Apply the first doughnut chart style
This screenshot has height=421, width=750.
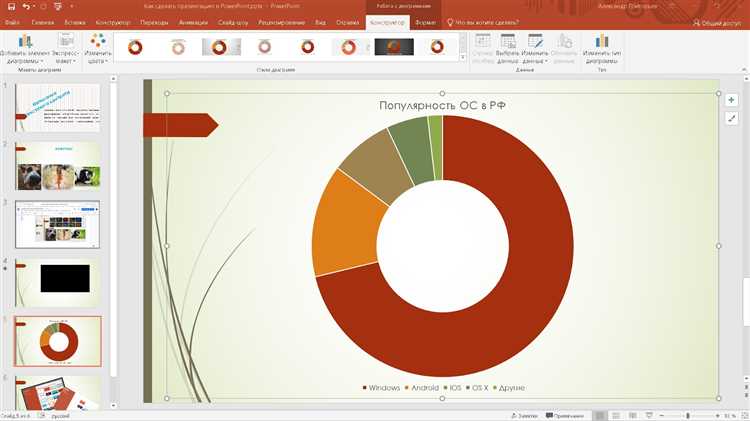(135, 47)
